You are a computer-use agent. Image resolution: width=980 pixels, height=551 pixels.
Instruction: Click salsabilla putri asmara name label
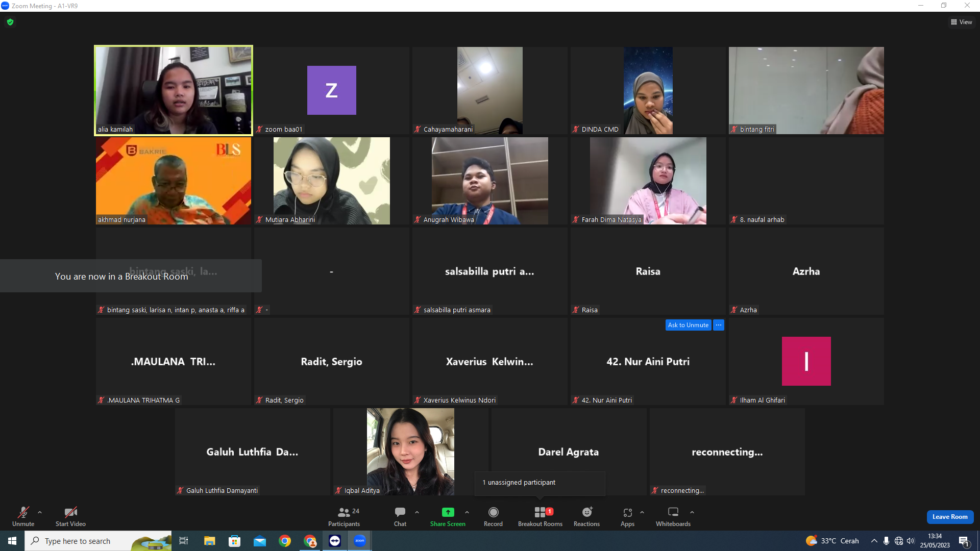(457, 310)
